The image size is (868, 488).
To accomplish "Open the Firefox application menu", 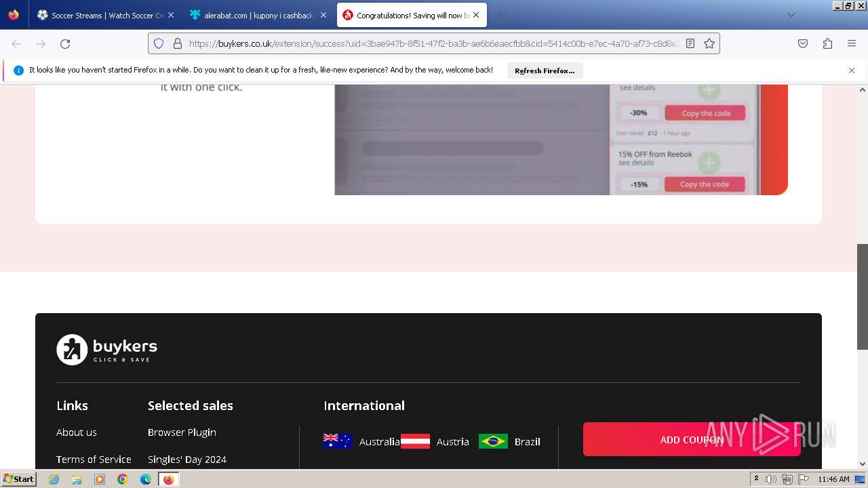I will pyautogui.click(x=852, y=43).
